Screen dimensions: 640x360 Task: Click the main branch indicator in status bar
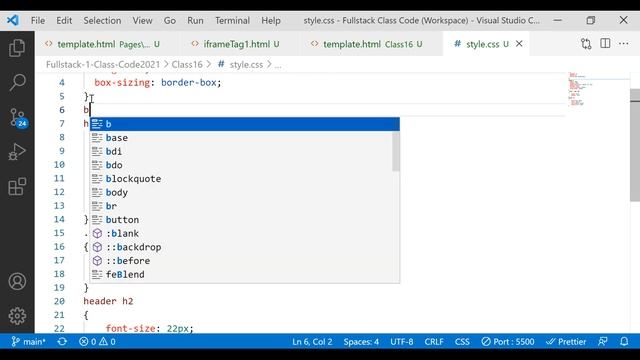click(28, 342)
